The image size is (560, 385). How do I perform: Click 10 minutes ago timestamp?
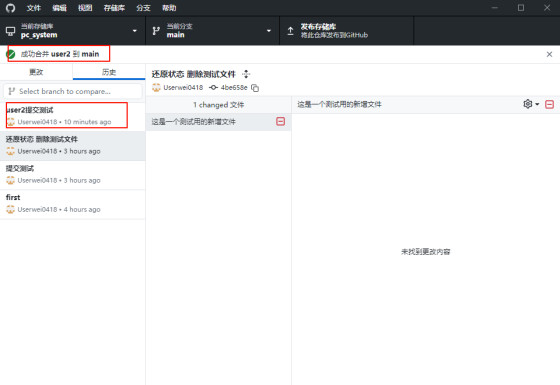coord(88,122)
